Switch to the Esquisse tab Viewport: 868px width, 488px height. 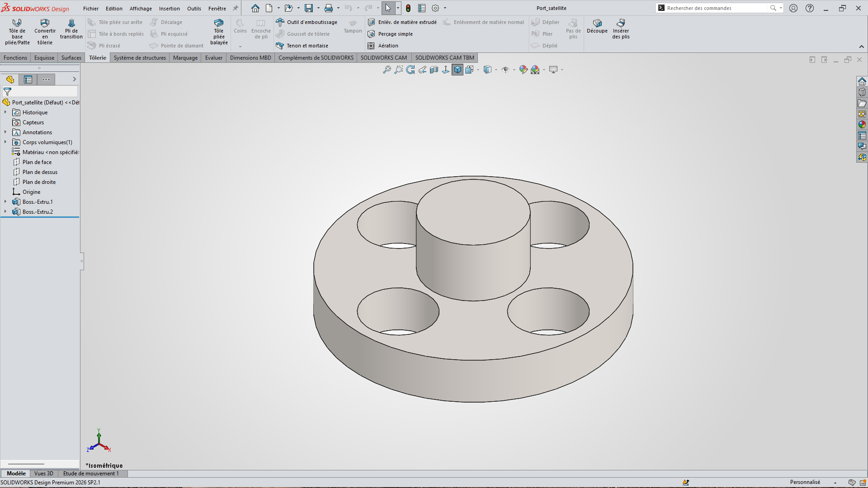click(44, 57)
